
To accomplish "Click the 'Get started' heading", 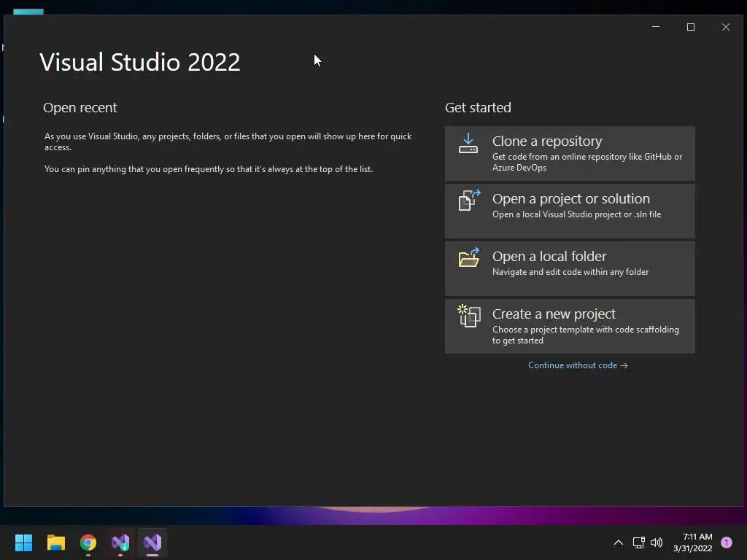I will [x=478, y=108].
